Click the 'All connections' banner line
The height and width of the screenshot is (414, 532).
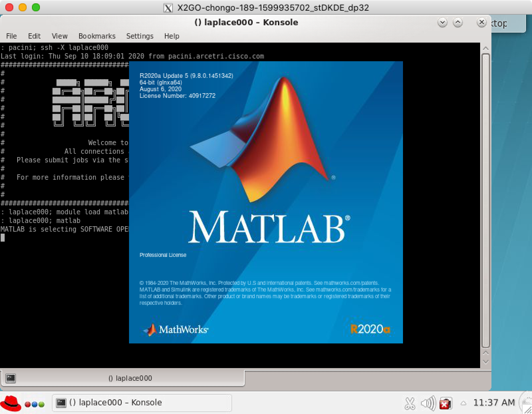(94, 151)
